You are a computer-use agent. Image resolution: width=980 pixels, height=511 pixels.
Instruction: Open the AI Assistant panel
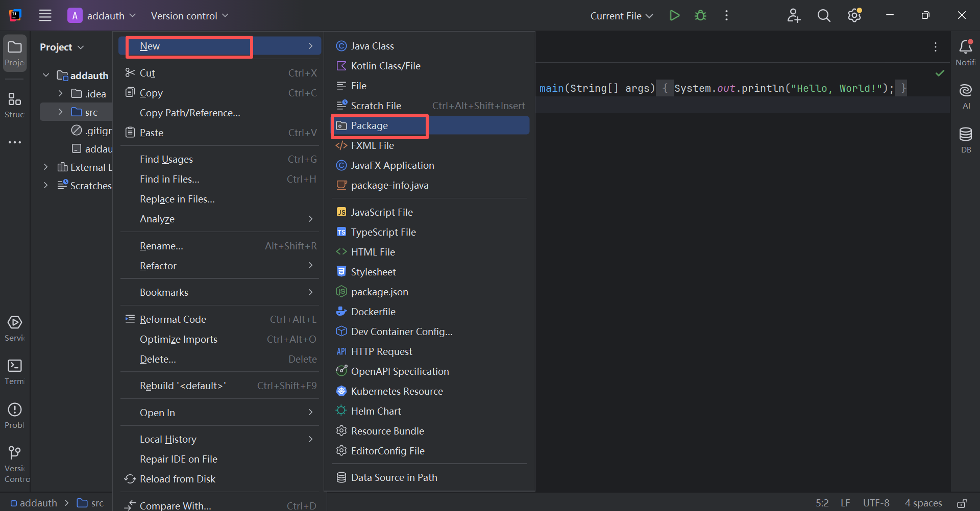click(x=965, y=96)
